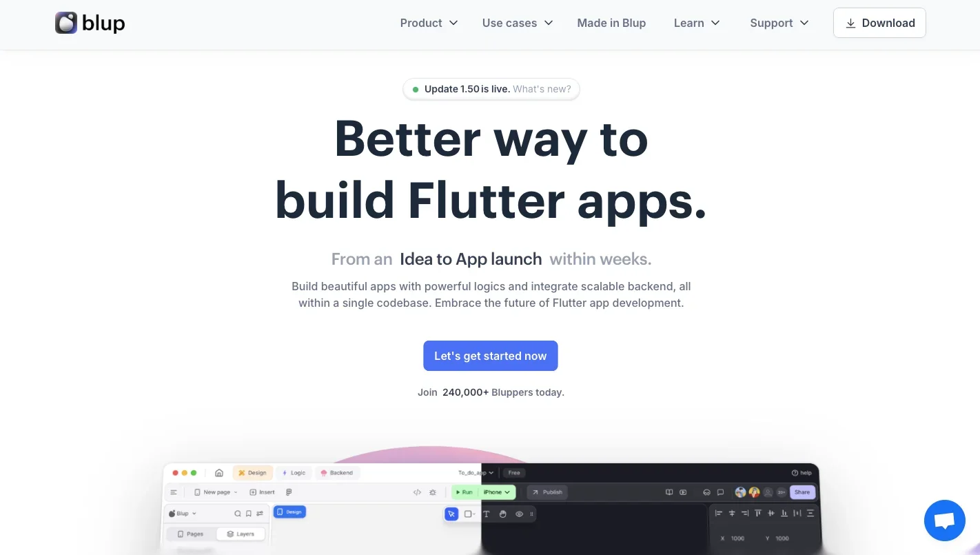
Task: Open the Made in Blup page
Action: pos(611,23)
